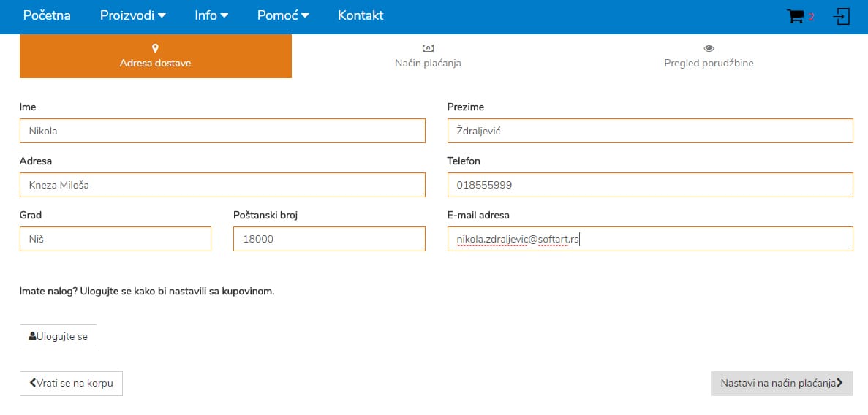Click the location pin icon above Adresa dostave
This screenshot has width=868, height=415.
(x=155, y=48)
